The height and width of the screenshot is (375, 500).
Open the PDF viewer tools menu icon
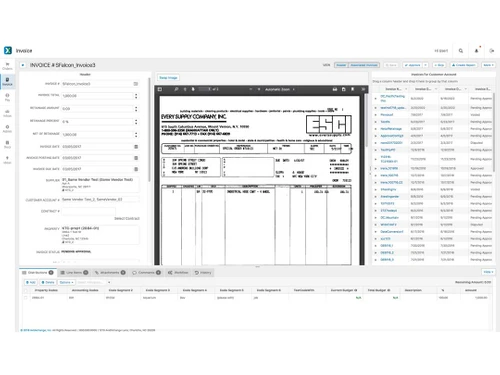click(363, 89)
